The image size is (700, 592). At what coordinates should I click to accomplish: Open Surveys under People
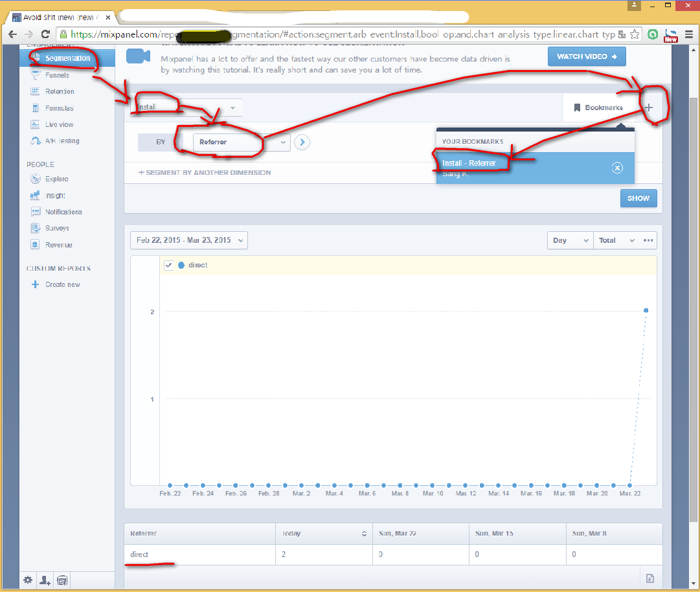pos(57,228)
